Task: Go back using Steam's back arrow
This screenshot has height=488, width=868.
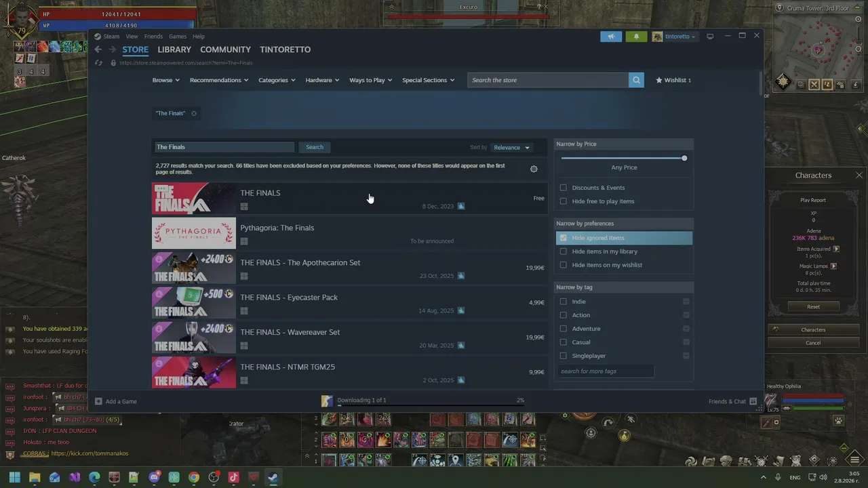Action: [x=98, y=49]
